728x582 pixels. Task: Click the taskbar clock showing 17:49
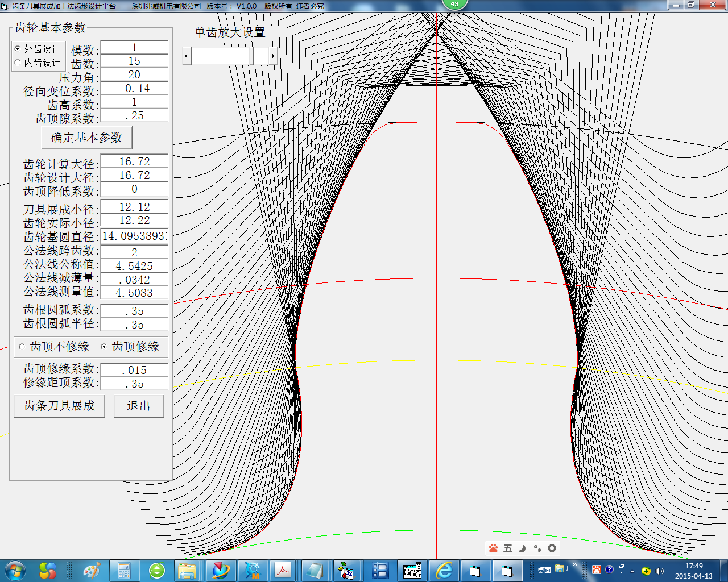tap(694, 571)
